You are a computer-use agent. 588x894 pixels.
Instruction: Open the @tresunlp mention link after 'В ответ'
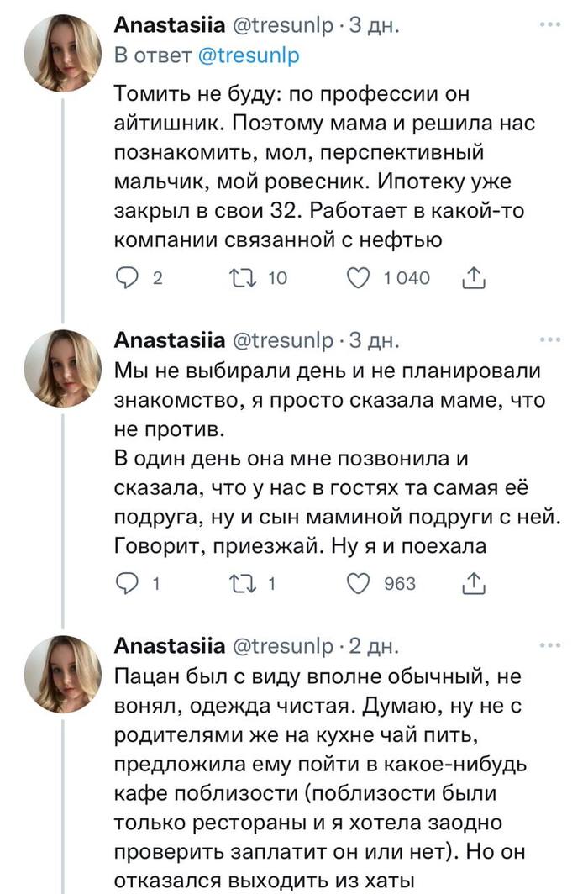pos(249,56)
